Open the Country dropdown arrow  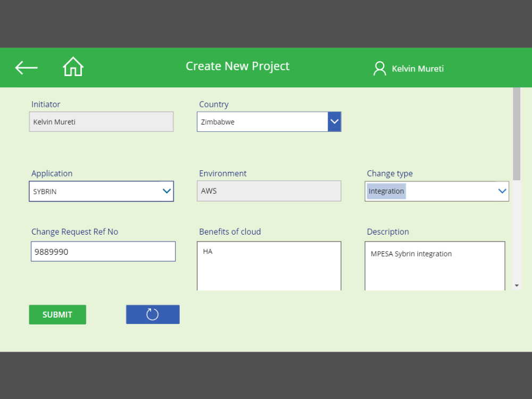pos(334,121)
